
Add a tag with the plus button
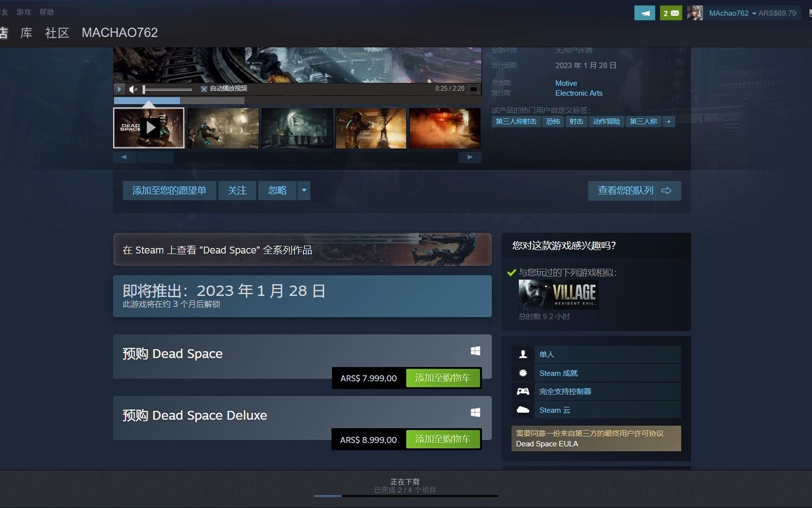click(668, 122)
